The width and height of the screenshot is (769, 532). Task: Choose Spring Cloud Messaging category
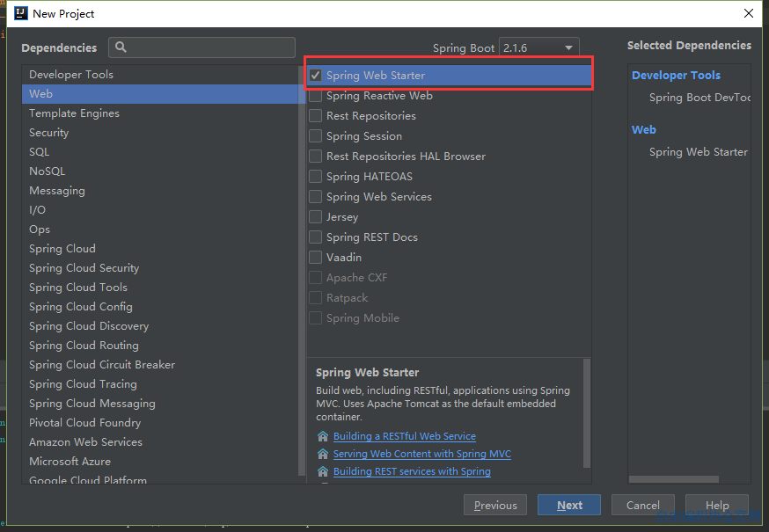[160, 404]
